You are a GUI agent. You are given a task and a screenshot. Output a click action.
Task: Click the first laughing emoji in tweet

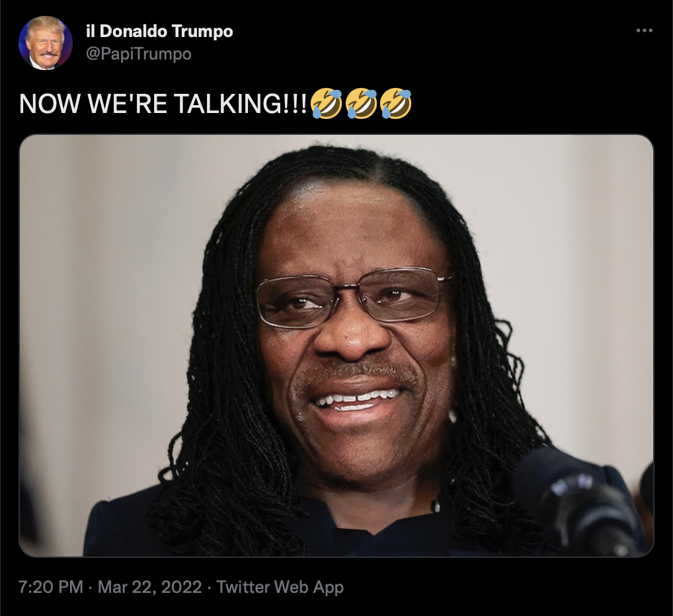(x=326, y=103)
